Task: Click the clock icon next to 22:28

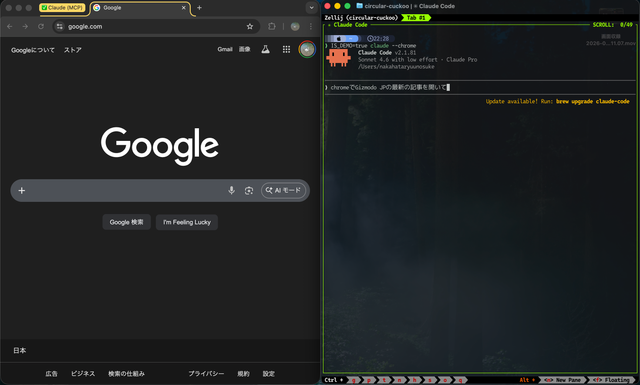Action: [x=370, y=39]
